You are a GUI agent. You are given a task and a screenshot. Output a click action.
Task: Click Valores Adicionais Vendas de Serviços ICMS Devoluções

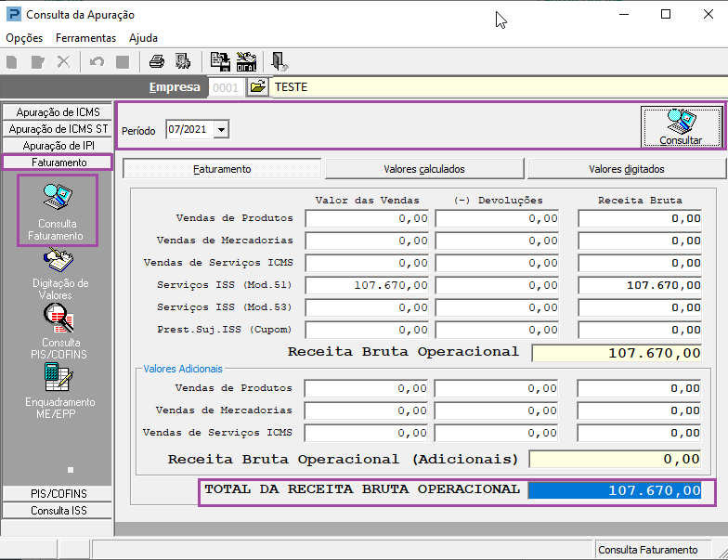[496, 433]
